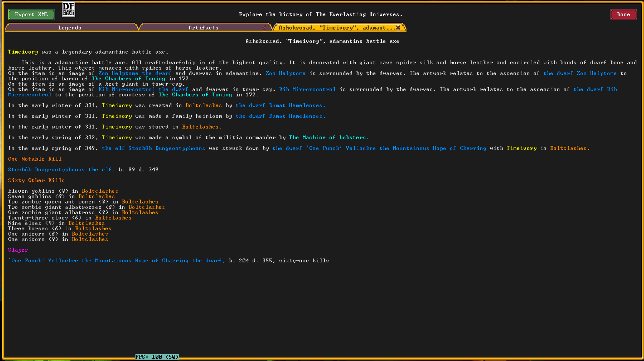The width and height of the screenshot is (644, 361).
Task: Click the red Done button
Action: tap(623, 14)
